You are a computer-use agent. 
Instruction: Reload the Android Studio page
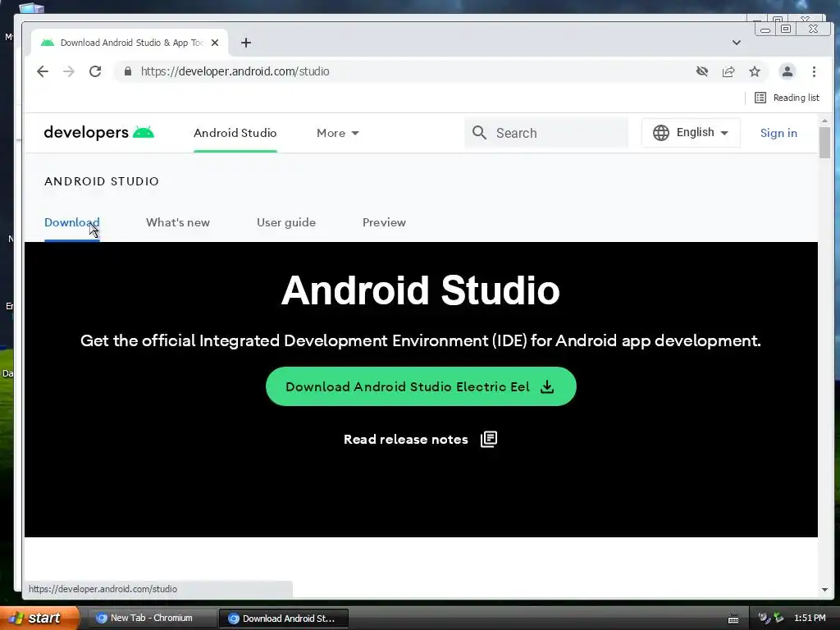(95, 71)
